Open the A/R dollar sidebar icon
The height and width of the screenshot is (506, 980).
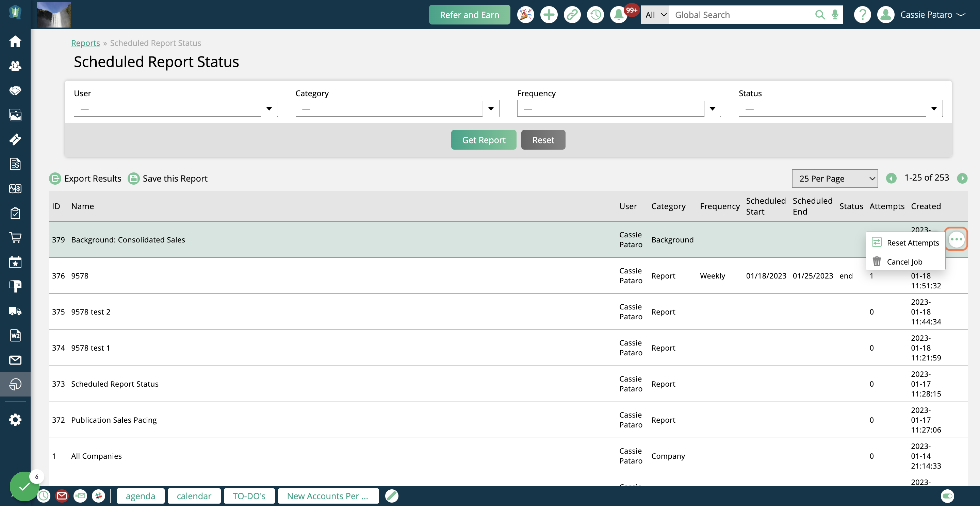tap(15, 189)
